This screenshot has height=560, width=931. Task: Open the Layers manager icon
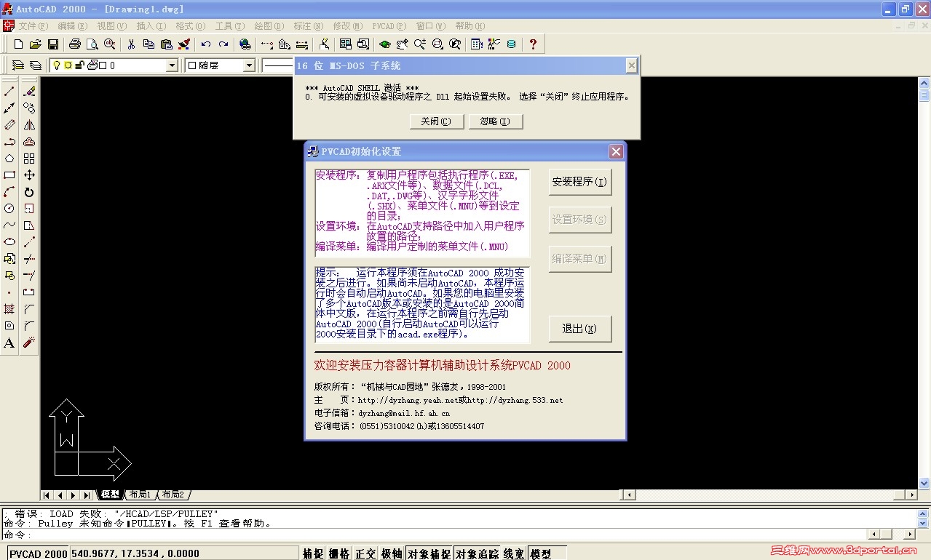coord(35,65)
